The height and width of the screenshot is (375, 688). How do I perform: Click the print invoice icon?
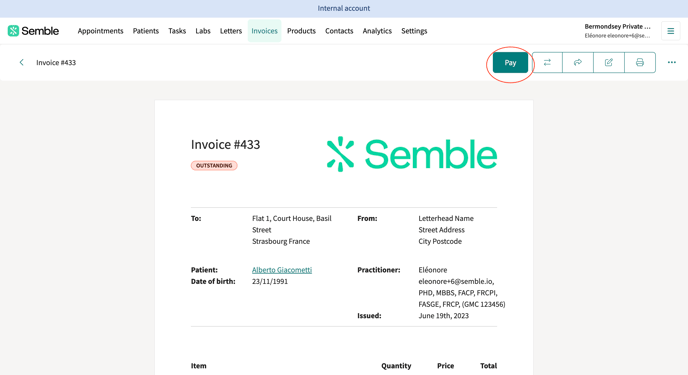[x=640, y=62]
